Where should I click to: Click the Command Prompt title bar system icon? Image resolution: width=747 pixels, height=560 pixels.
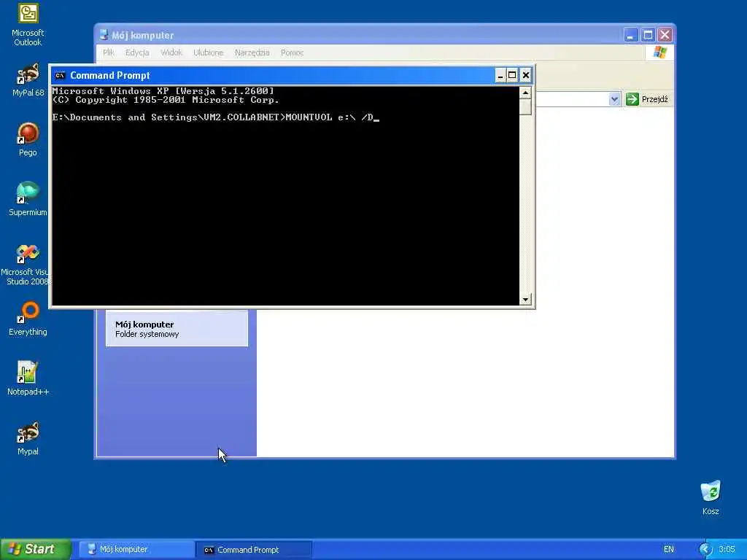[60, 75]
